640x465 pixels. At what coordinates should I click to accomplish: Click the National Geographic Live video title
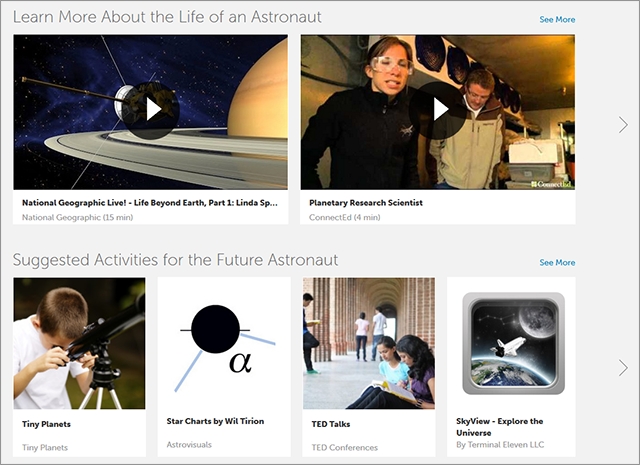(x=146, y=202)
